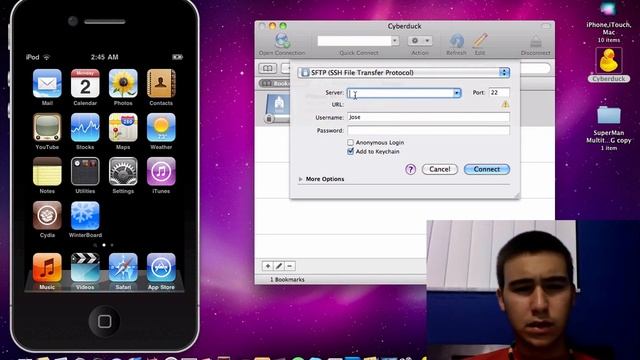Viewport: 640px width, 360px height.
Task: Open the SFTP protocol dropdown
Action: coord(403,73)
